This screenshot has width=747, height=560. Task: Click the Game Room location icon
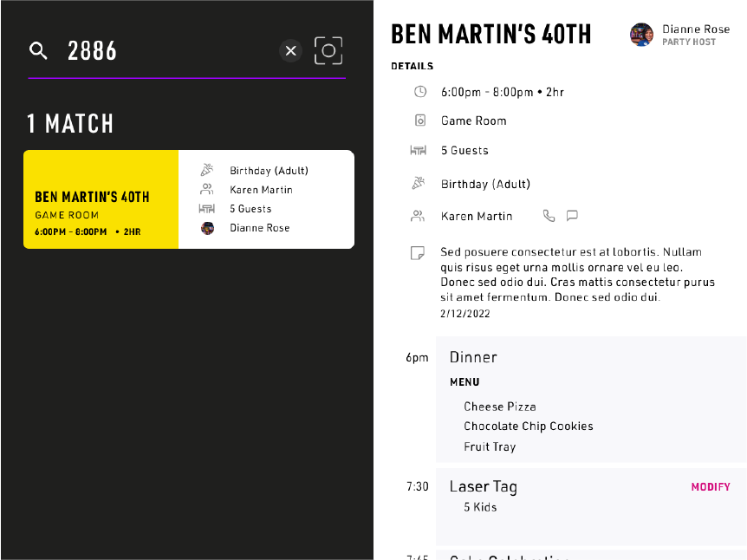coord(420,120)
